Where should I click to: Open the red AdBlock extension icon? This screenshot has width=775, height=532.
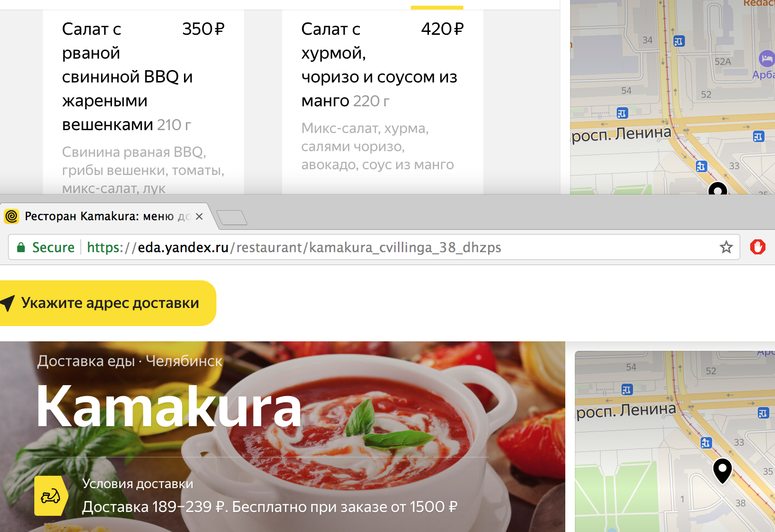(757, 247)
